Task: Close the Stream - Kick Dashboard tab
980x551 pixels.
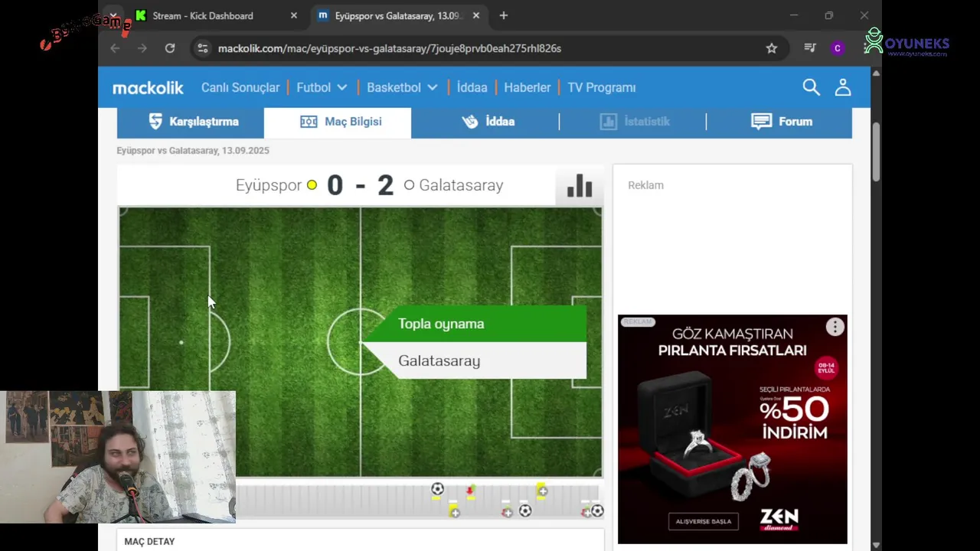Action: 293,15
